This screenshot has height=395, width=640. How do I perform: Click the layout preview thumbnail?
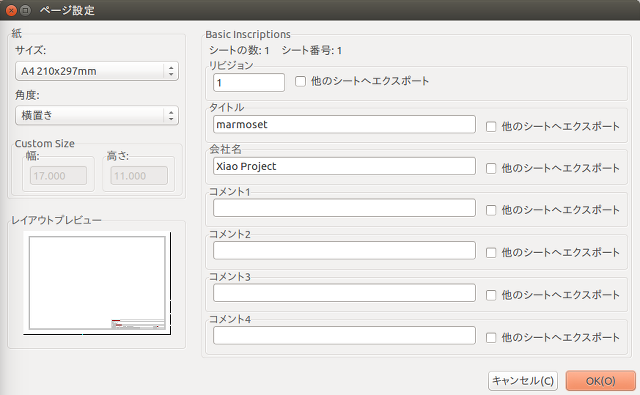coord(97,283)
